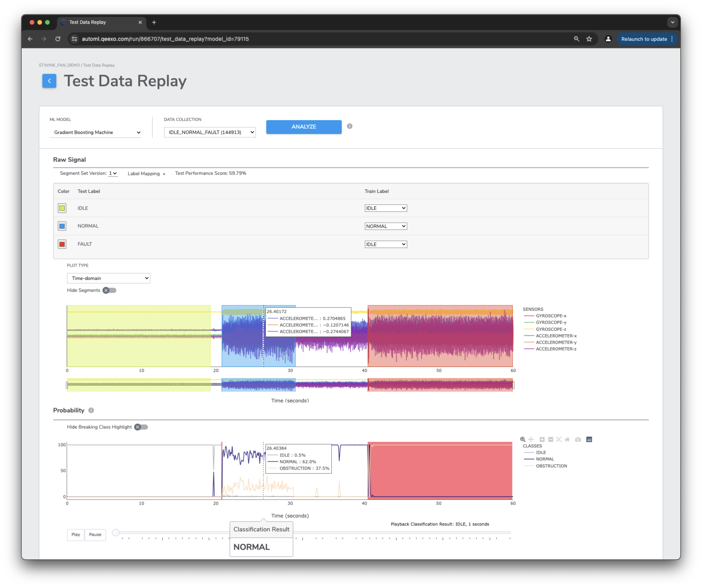Open Train Label dropdown for IDLE row
Image resolution: width=702 pixels, height=588 pixels.
[x=385, y=208]
